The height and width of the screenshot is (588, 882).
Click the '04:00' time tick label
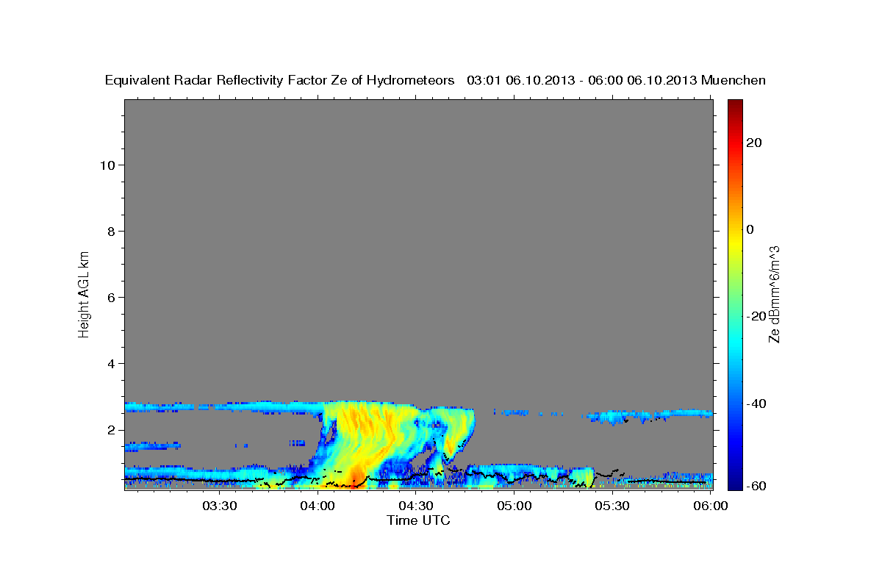click(x=318, y=506)
